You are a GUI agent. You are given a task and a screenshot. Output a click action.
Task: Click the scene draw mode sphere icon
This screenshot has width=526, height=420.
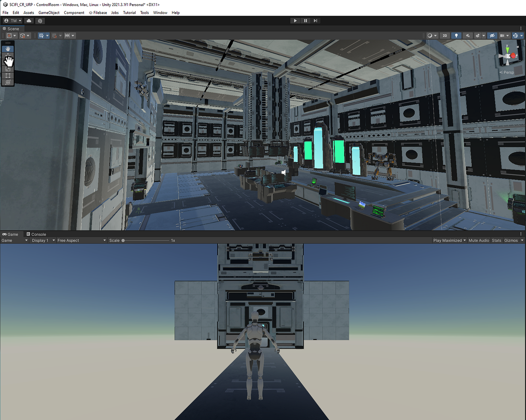[430, 36]
